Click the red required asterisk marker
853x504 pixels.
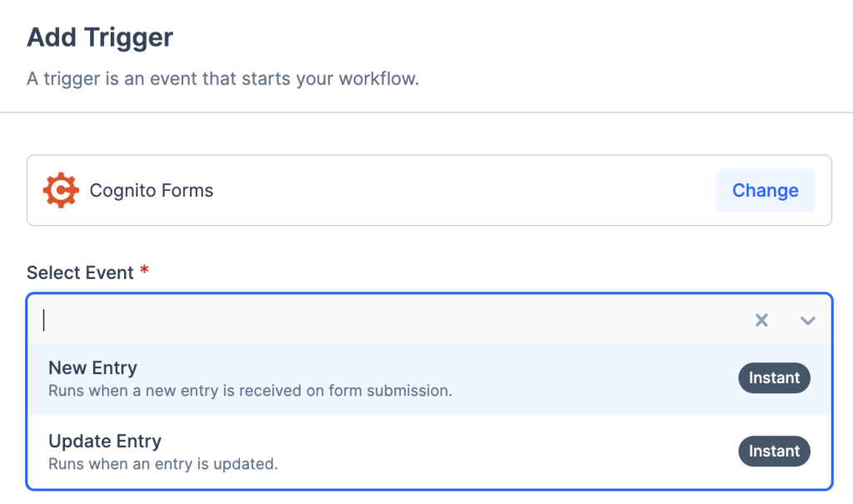[x=144, y=272]
